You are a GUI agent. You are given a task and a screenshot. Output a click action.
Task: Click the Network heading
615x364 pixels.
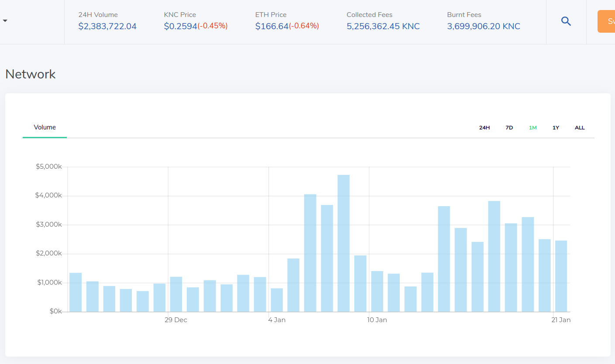click(x=31, y=74)
